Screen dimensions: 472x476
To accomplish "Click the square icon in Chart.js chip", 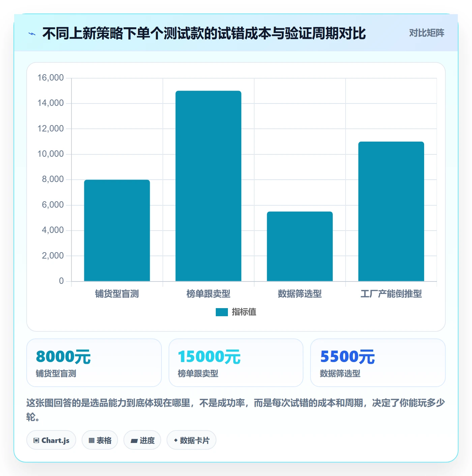I will pyautogui.click(x=36, y=441).
